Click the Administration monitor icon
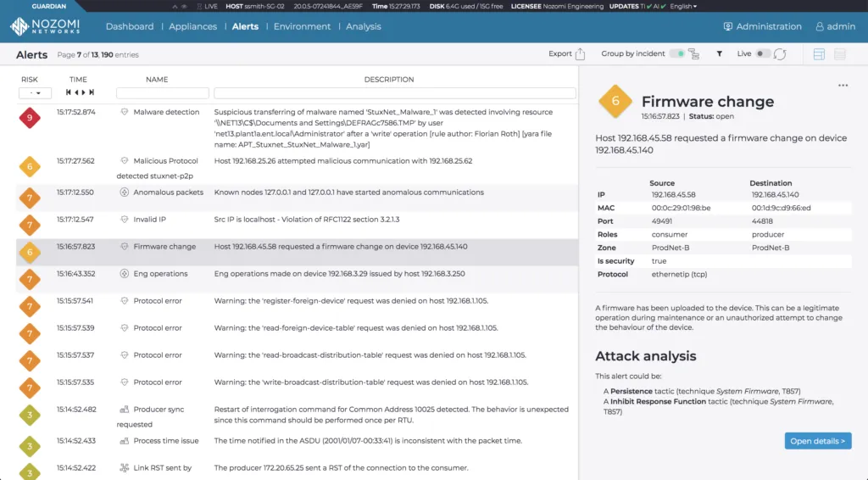868x480 pixels. coord(728,26)
